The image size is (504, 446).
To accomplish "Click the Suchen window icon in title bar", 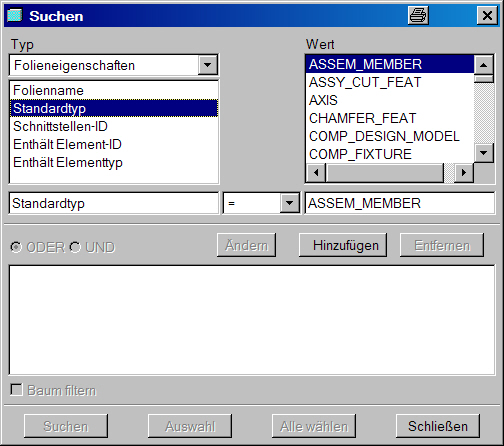I will [x=15, y=15].
